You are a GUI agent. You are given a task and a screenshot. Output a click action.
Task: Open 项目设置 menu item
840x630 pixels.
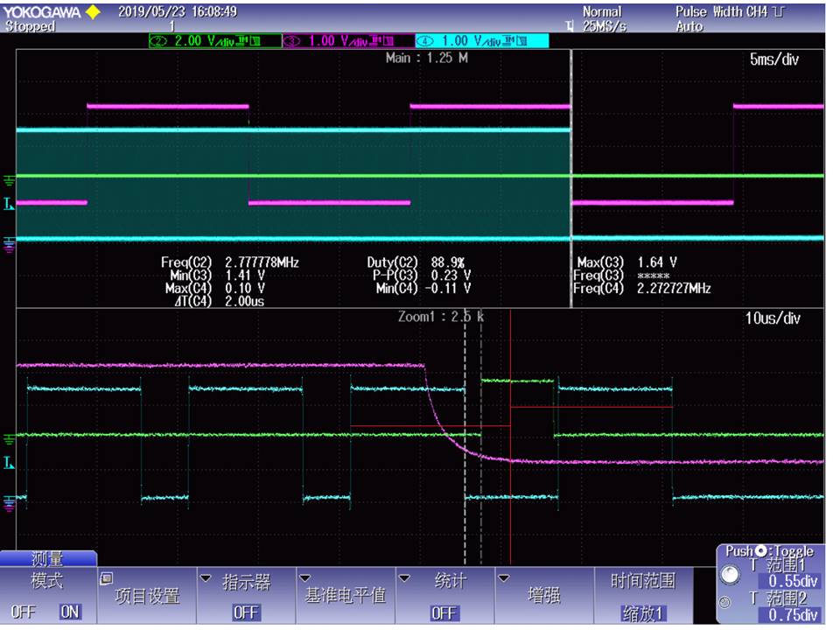[147, 596]
